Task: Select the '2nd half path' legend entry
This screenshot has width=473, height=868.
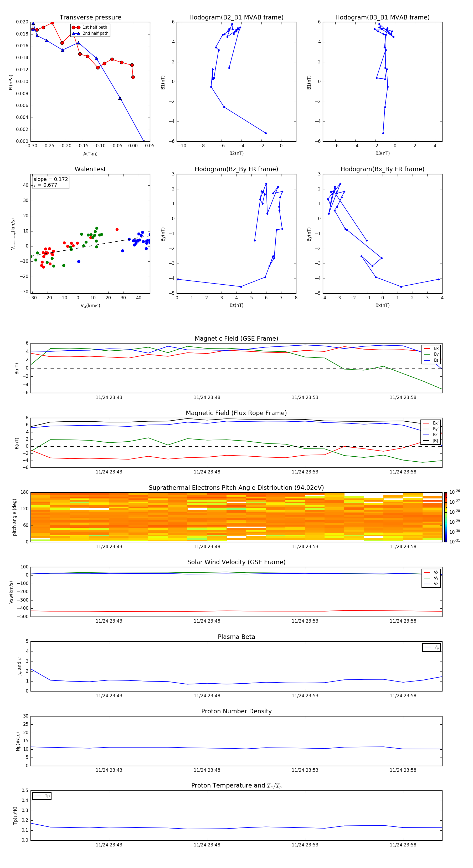Action: coord(90,33)
